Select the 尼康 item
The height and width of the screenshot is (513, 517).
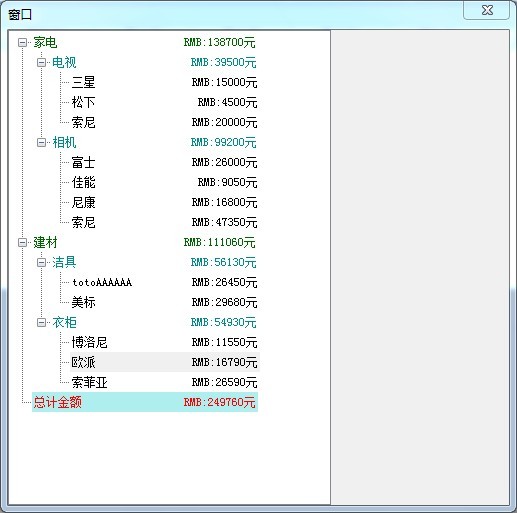point(165,202)
